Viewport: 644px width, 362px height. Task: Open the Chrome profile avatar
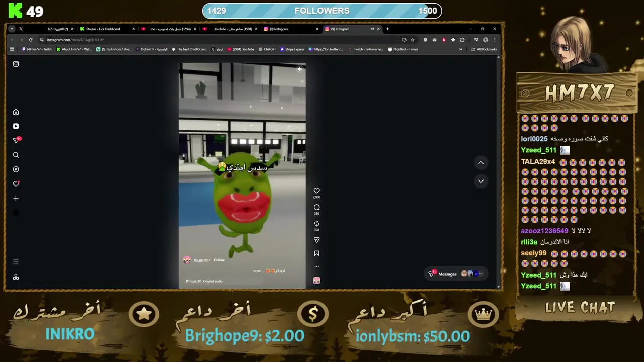pyautogui.click(x=486, y=40)
